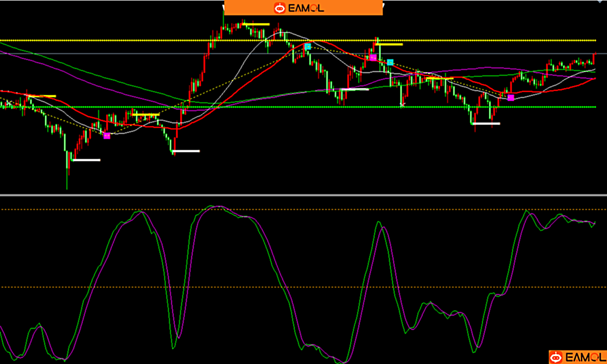Select the rightmost cyan signal marker
Image resolution: width=607 pixels, height=364 pixels.
(x=390, y=62)
